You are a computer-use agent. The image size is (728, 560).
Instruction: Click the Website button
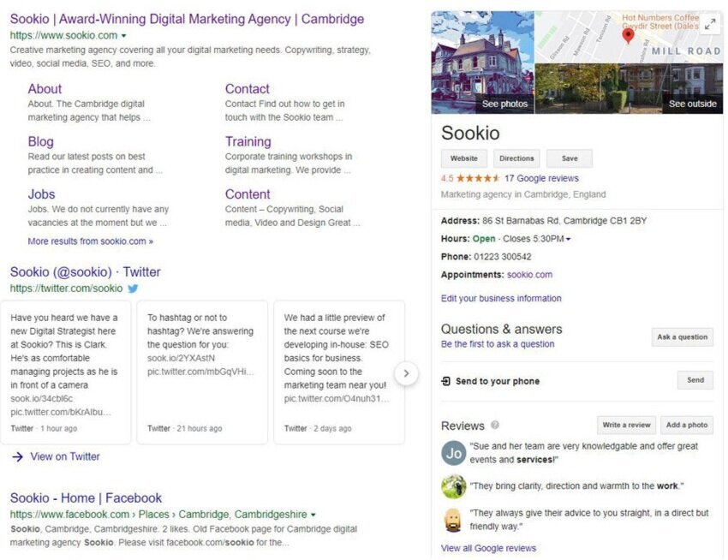[464, 158]
